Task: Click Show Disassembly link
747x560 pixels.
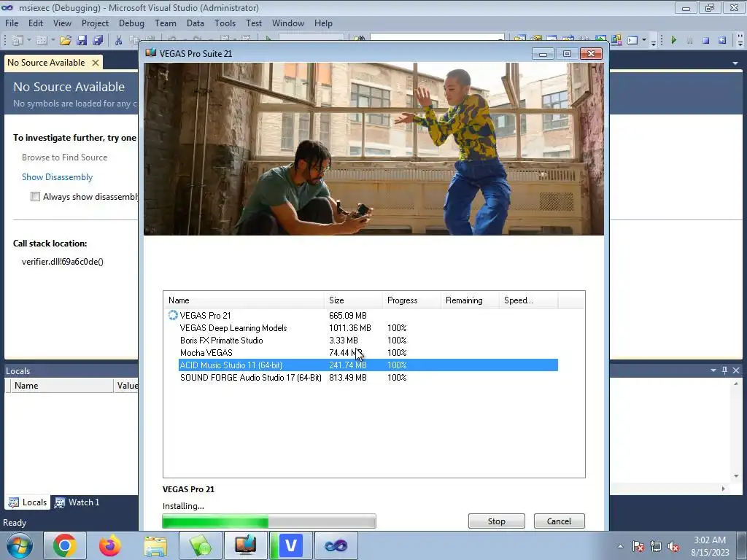Action: click(57, 177)
